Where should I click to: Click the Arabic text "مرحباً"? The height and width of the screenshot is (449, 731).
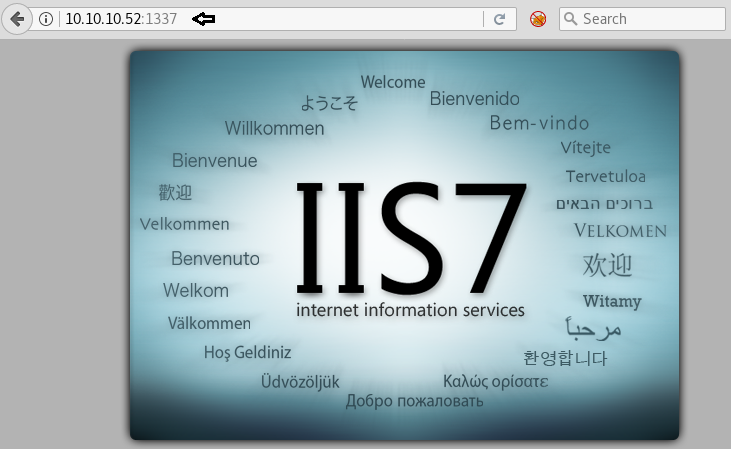click(593, 328)
